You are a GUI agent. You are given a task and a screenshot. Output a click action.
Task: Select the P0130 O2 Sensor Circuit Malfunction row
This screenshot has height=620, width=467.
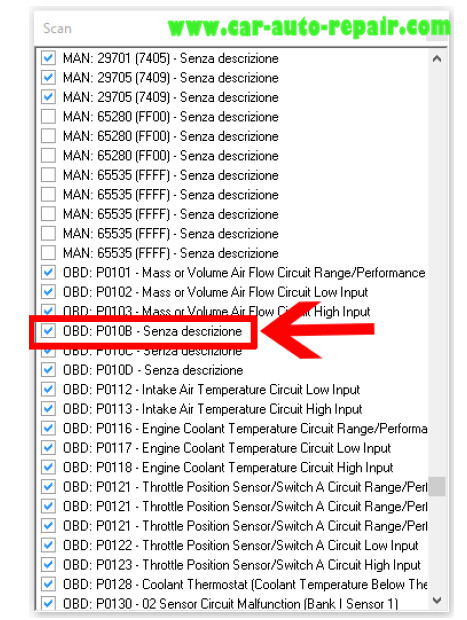(x=231, y=603)
